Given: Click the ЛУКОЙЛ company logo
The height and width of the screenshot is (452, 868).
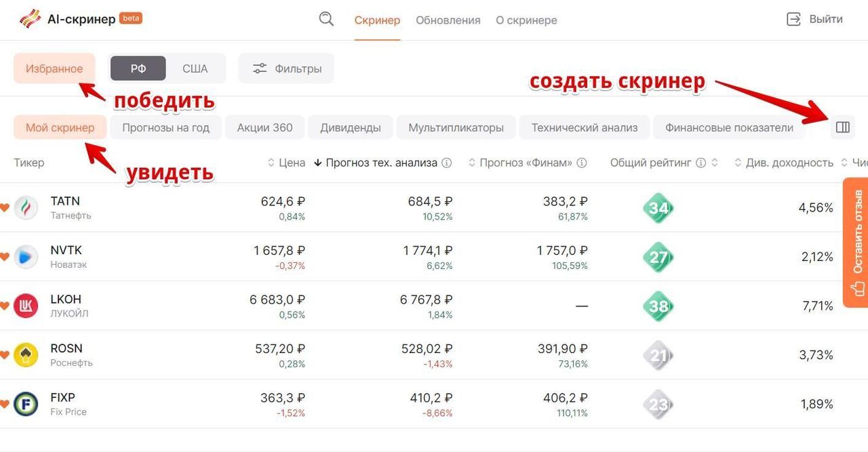Looking at the screenshot, I should coord(26,306).
